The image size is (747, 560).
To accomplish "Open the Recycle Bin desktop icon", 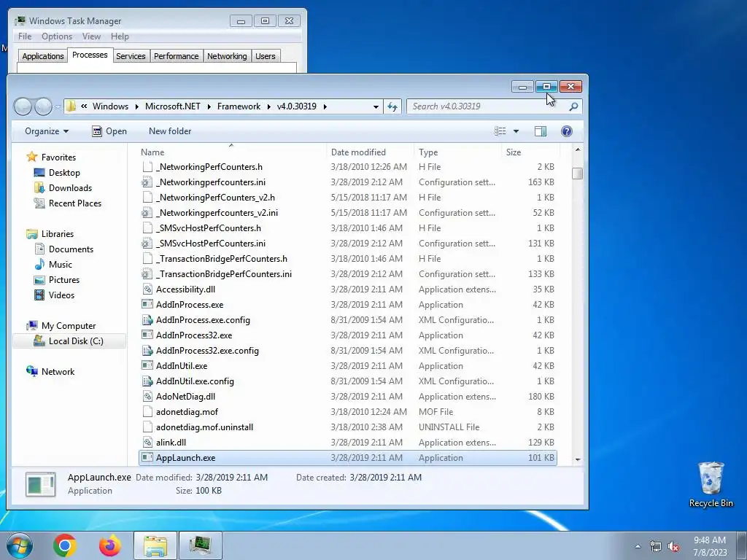I will coord(711,484).
